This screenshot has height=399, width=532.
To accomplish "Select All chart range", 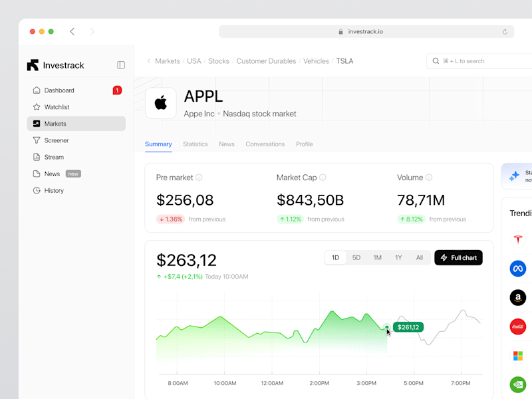I will (x=420, y=257).
